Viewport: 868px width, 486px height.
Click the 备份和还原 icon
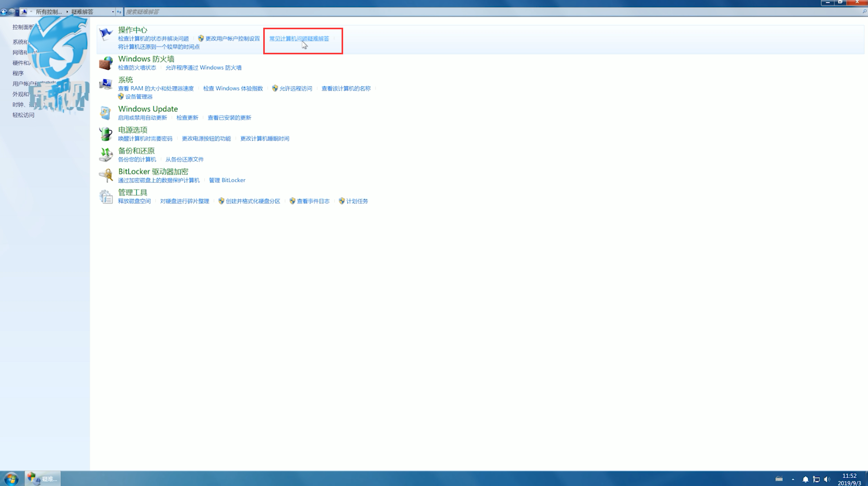coord(106,155)
